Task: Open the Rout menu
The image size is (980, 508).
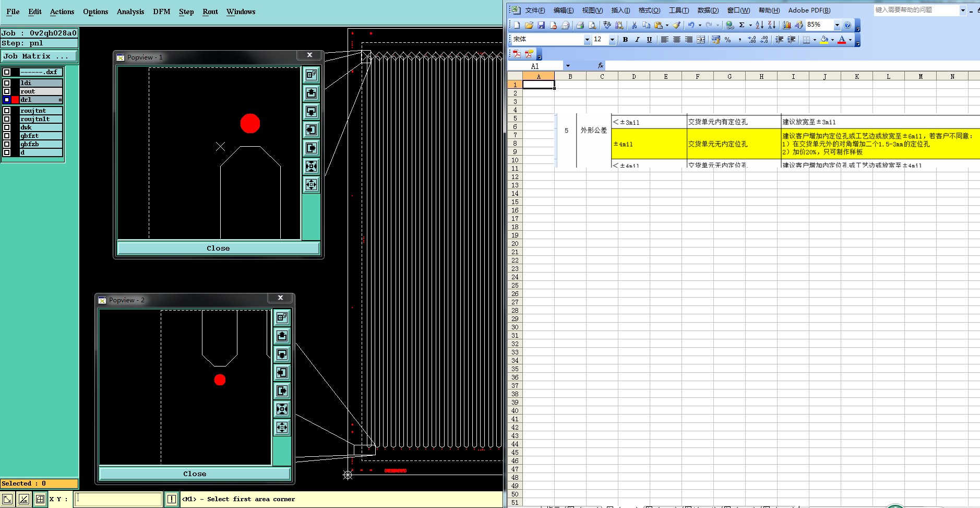Action: pyautogui.click(x=210, y=11)
